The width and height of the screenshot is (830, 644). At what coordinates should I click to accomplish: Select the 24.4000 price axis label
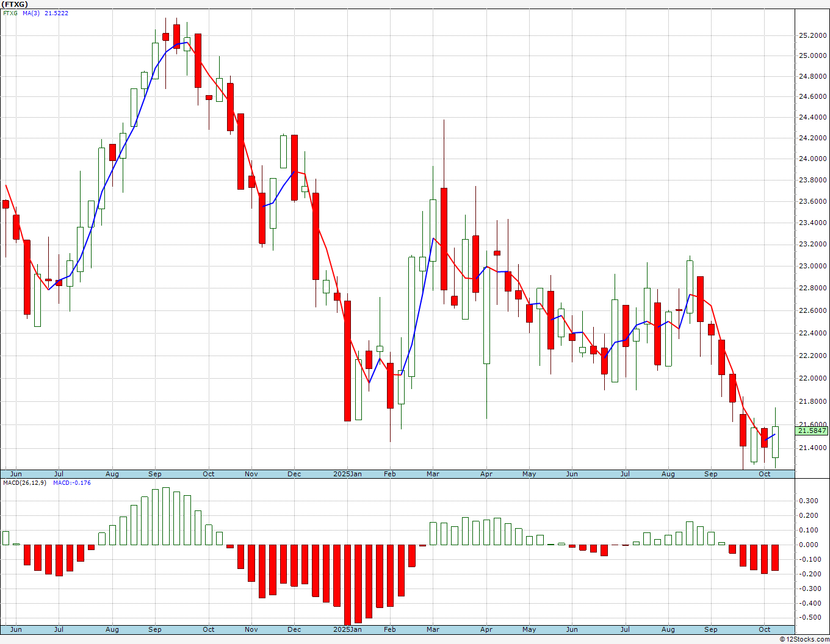(812, 118)
